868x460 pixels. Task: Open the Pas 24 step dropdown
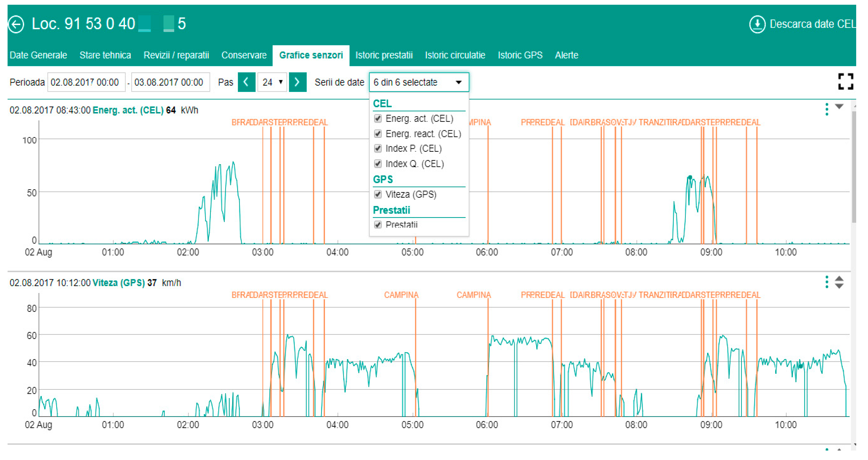point(272,82)
